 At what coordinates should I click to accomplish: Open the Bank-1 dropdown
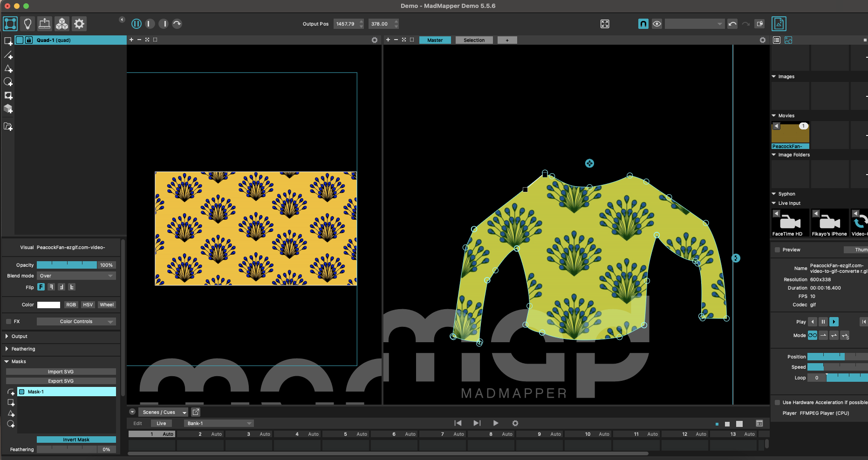[219, 423]
